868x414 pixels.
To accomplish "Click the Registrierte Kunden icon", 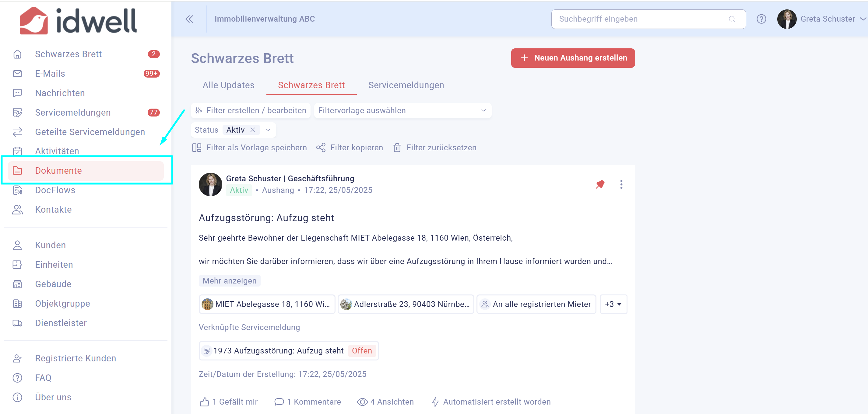I will point(17,358).
